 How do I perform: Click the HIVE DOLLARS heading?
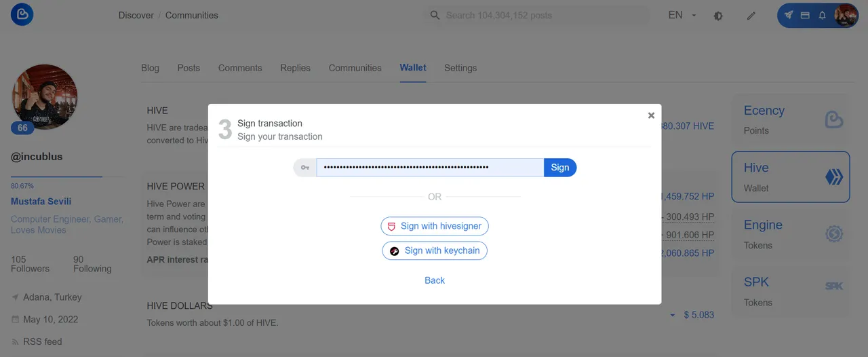(x=180, y=306)
